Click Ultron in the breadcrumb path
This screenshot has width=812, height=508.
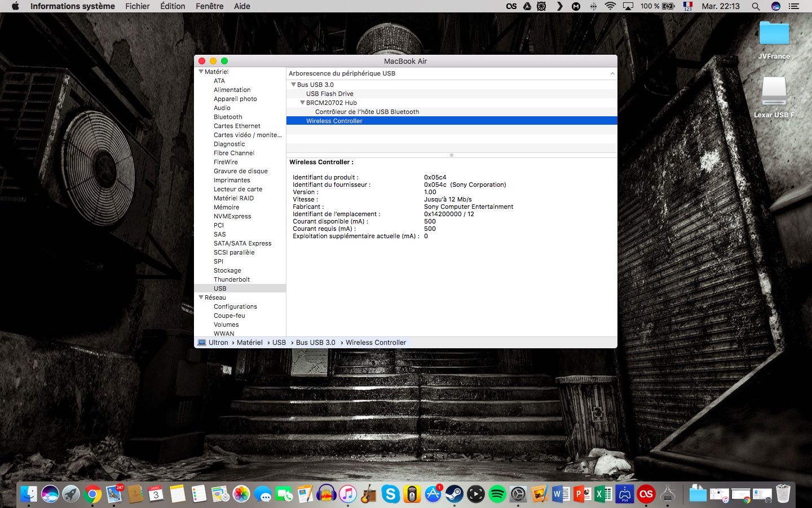point(218,343)
